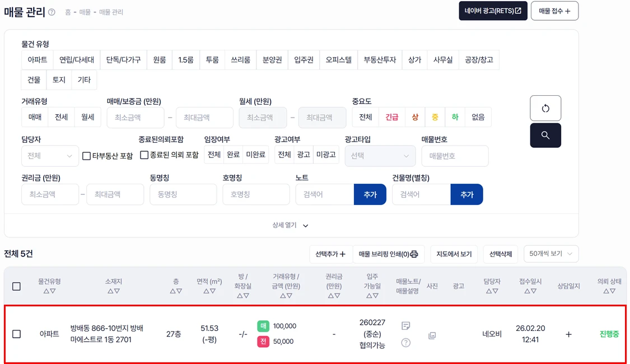Select 오피스텔 property type tab
This screenshot has width=630, height=364.
click(x=338, y=60)
